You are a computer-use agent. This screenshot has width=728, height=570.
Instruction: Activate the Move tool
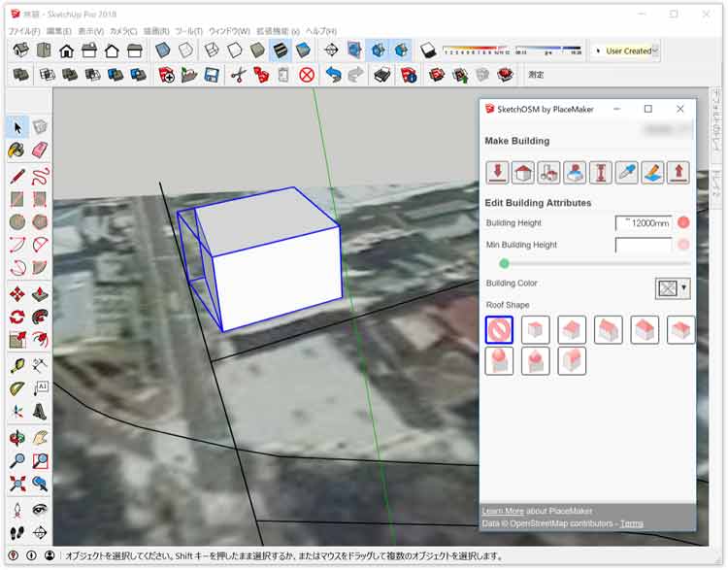(17, 294)
